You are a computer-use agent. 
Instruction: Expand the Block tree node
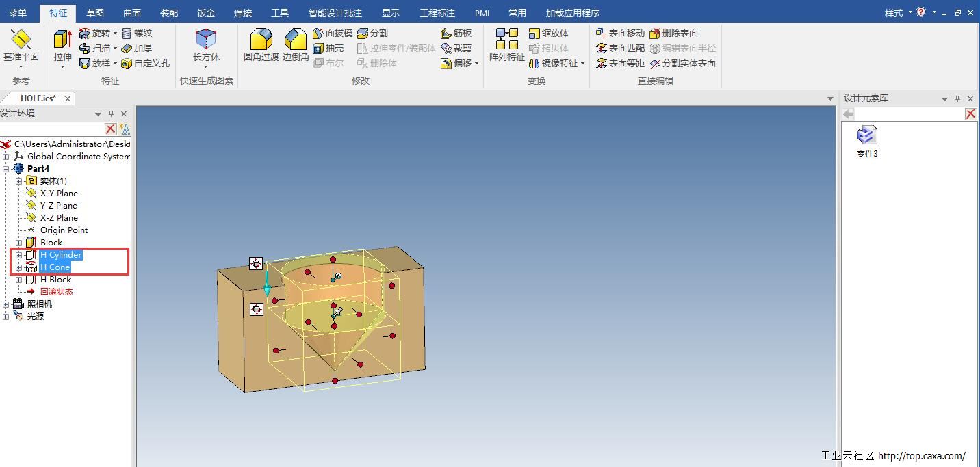(19, 243)
